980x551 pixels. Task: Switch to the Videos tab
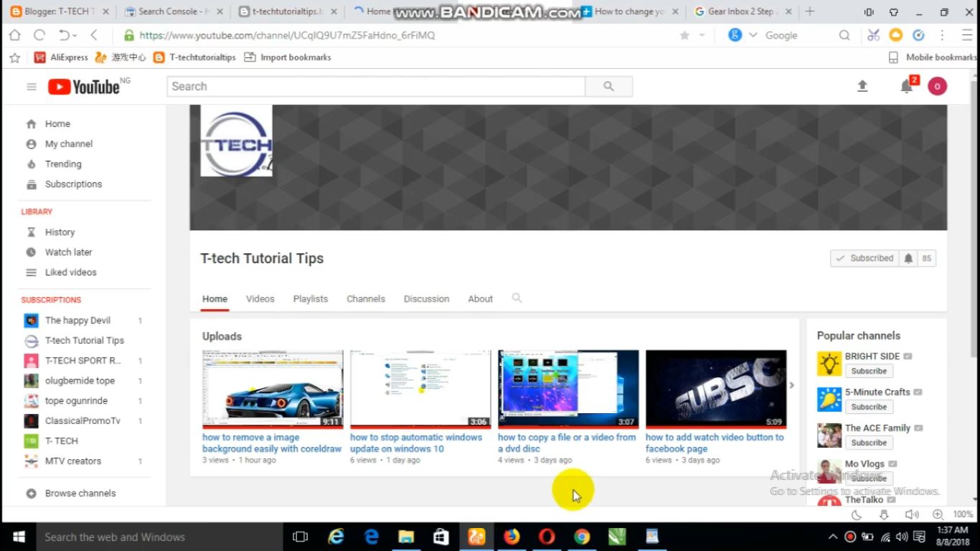click(260, 298)
